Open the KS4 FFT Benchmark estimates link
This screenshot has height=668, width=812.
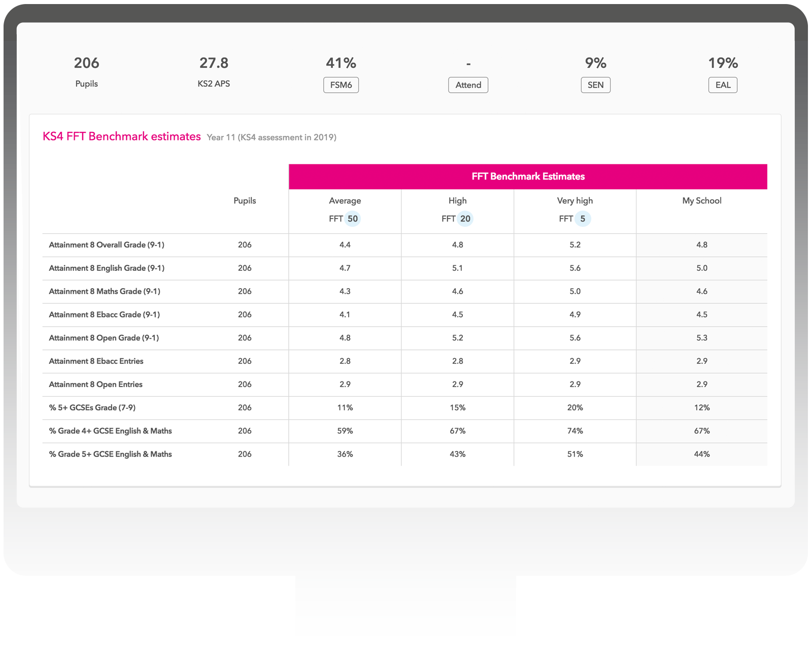(121, 136)
